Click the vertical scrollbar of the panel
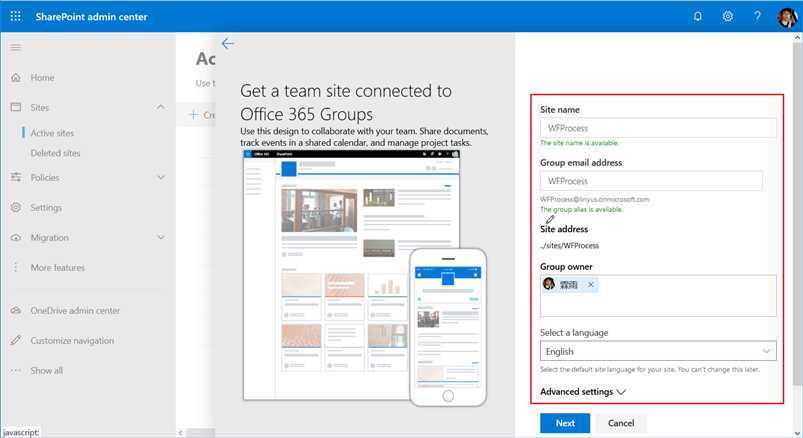Viewport: 803px width, 438px height. point(797,214)
